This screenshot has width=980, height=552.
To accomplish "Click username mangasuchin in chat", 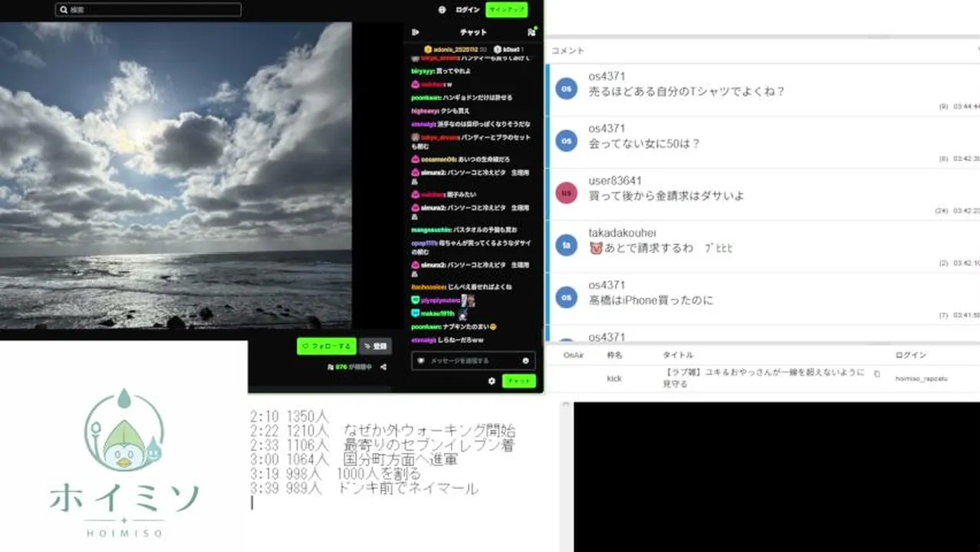I will pos(431,229).
